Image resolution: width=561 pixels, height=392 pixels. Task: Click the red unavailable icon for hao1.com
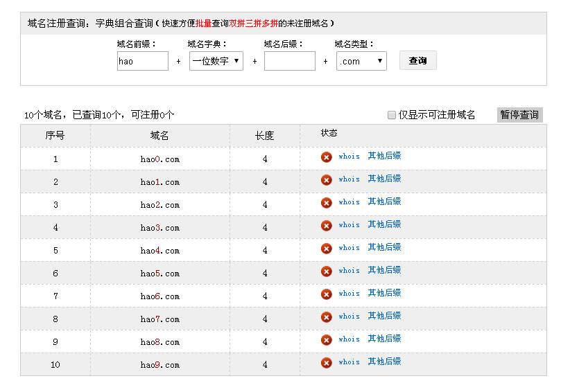[327, 180]
